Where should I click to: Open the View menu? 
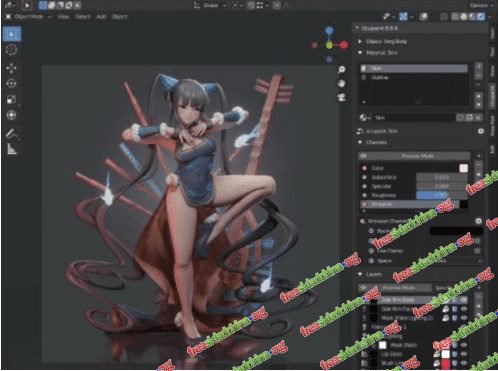63,17
